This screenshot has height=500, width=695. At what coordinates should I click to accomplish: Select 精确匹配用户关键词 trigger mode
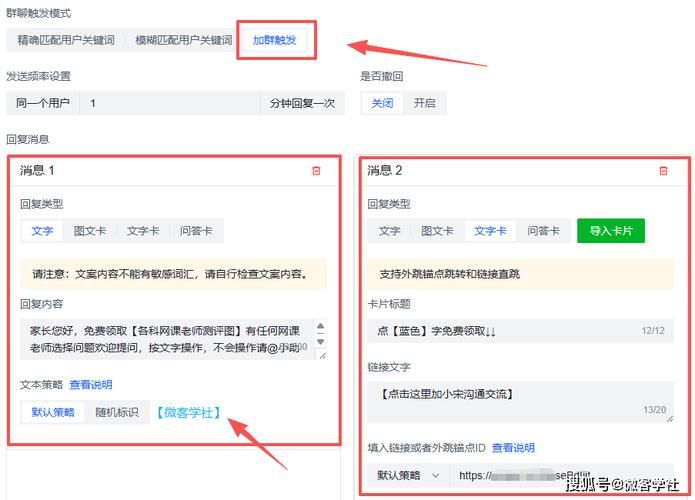pos(66,40)
